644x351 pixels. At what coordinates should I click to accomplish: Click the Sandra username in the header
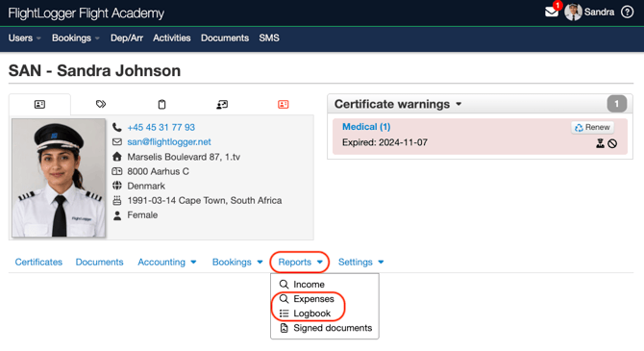click(599, 12)
